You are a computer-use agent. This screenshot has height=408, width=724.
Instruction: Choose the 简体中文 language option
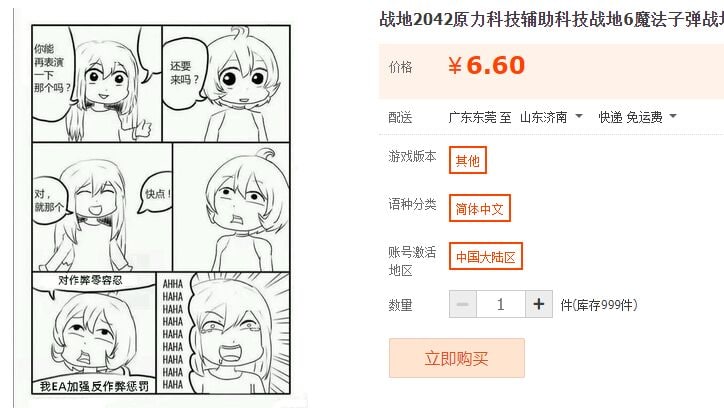(479, 208)
